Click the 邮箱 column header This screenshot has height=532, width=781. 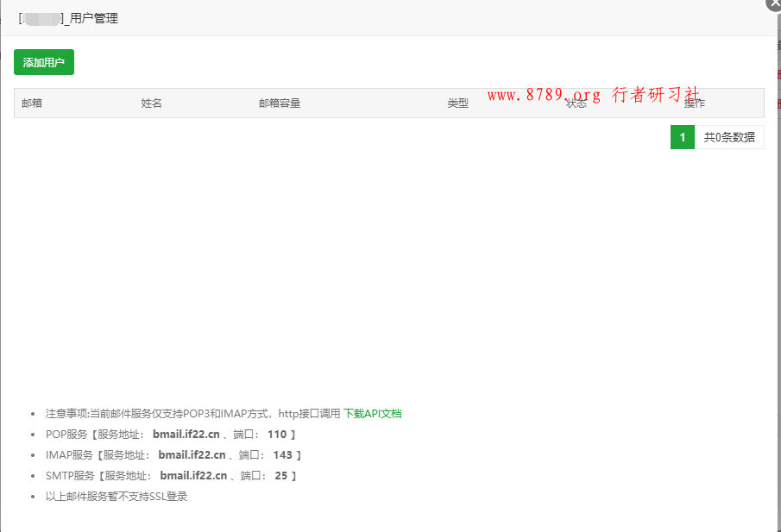pyautogui.click(x=32, y=103)
